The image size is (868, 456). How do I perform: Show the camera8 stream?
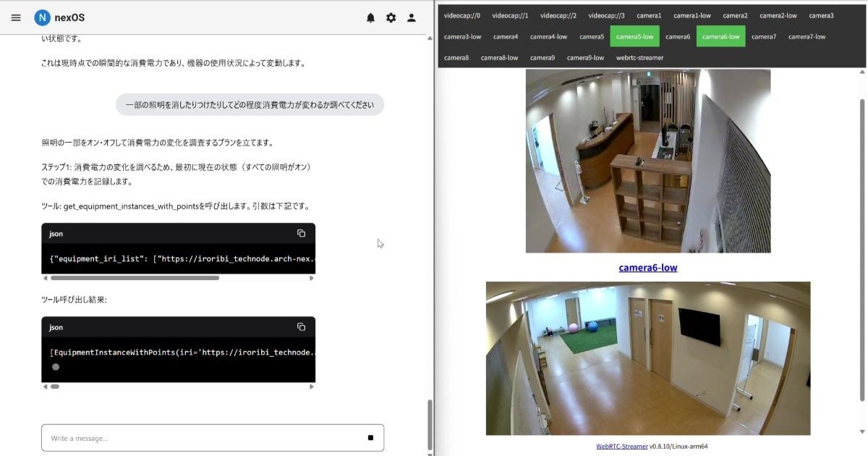click(x=456, y=57)
